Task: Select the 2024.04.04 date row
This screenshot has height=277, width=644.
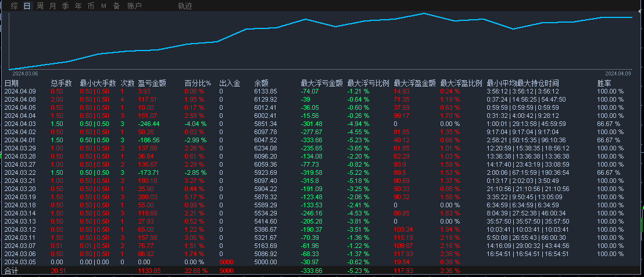Action: (20, 116)
